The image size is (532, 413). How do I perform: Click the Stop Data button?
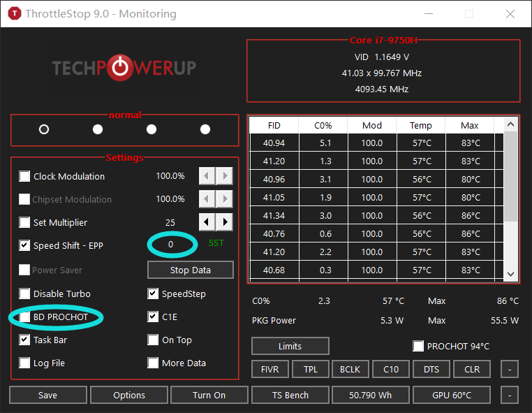pyautogui.click(x=191, y=270)
